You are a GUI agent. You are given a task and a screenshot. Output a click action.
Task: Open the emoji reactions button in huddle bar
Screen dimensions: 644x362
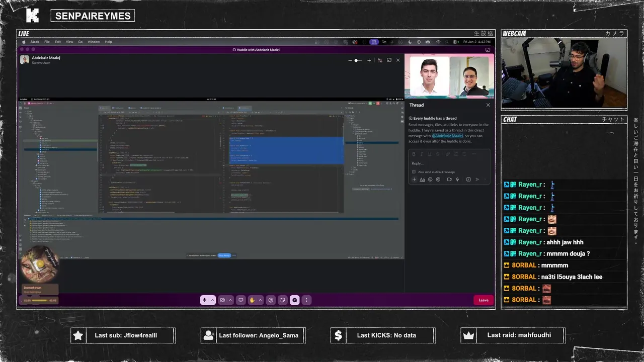pyautogui.click(x=271, y=300)
